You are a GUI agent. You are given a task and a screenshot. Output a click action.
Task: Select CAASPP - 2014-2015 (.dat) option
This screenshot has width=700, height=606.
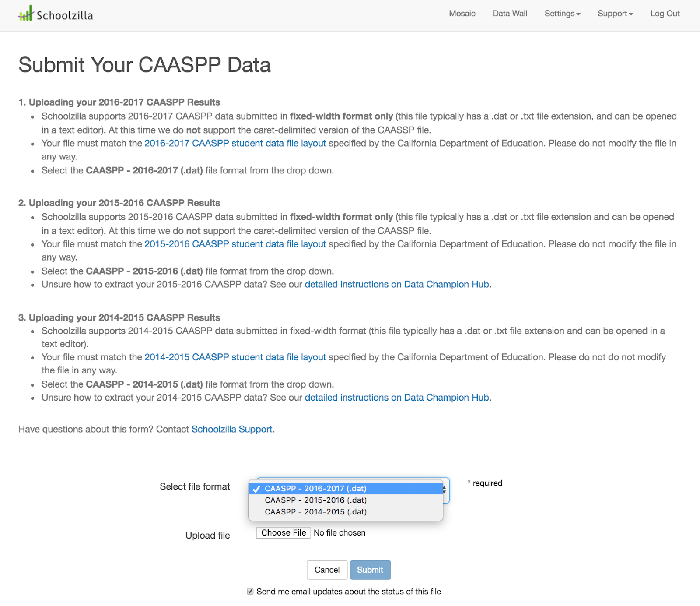pyautogui.click(x=346, y=511)
